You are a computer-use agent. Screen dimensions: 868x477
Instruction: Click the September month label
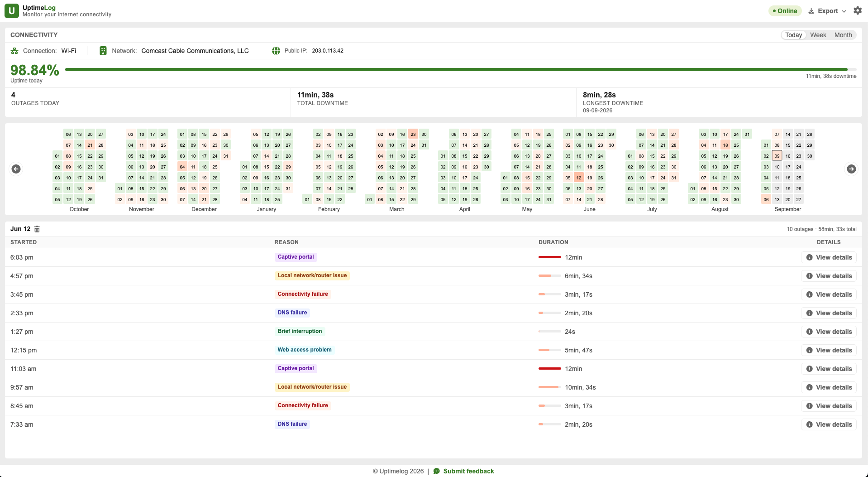pos(787,209)
